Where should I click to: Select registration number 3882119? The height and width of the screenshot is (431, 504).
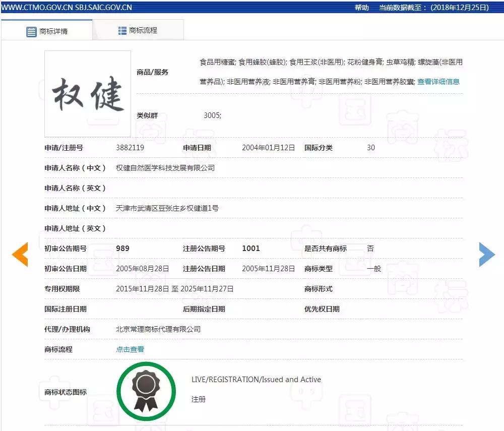[x=129, y=148]
